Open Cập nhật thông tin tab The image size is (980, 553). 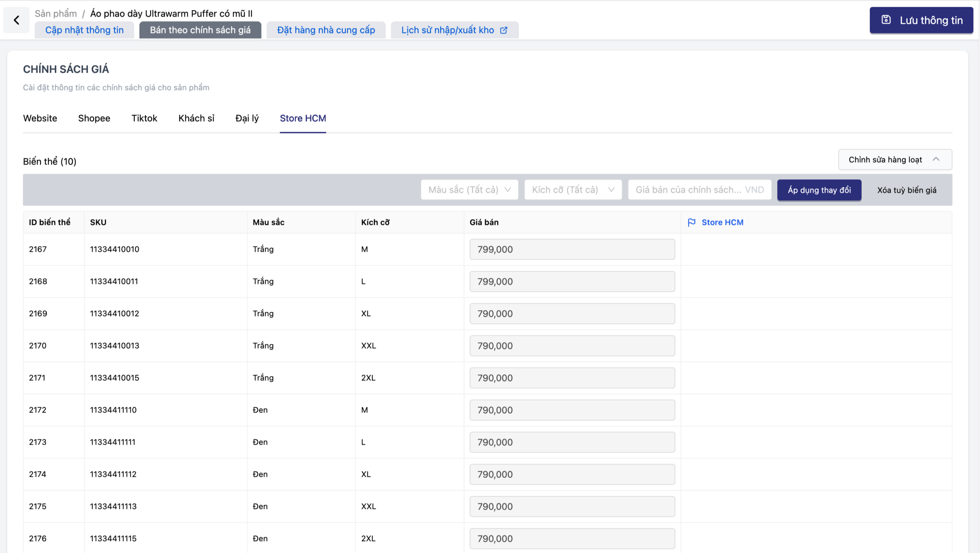point(84,30)
